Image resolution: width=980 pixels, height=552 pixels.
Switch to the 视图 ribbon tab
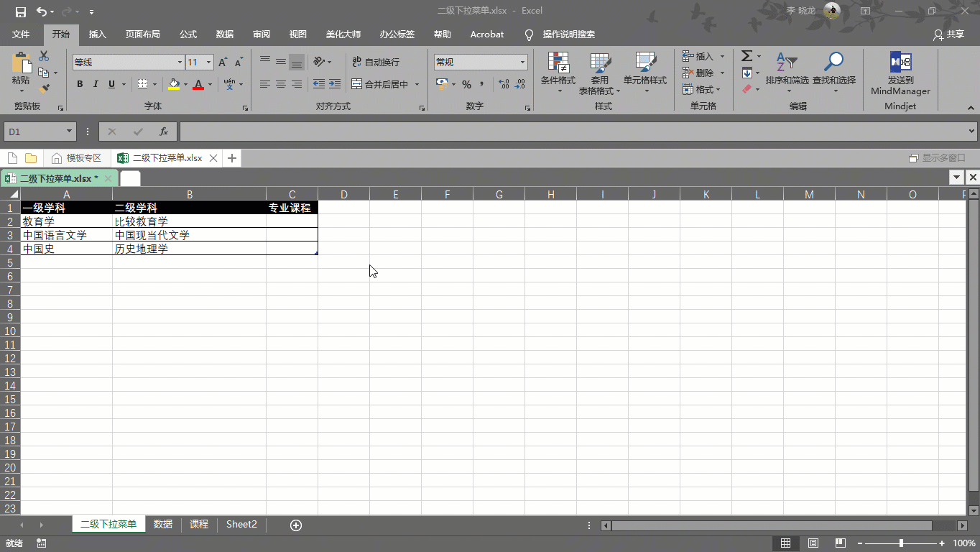tap(298, 34)
